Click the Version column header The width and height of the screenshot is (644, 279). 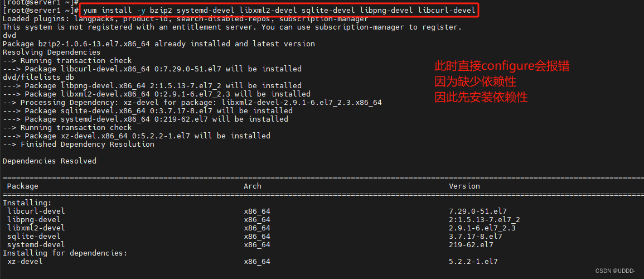click(x=464, y=186)
